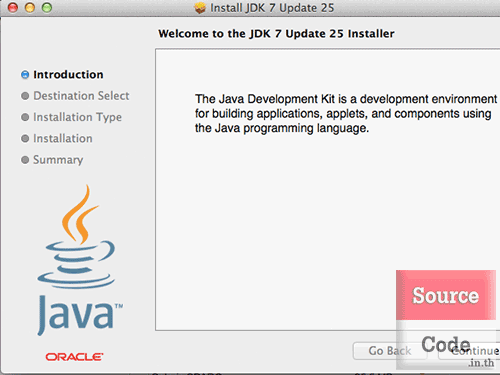Close the installer with red button
This screenshot has height=375, width=500.
tap(13, 7)
